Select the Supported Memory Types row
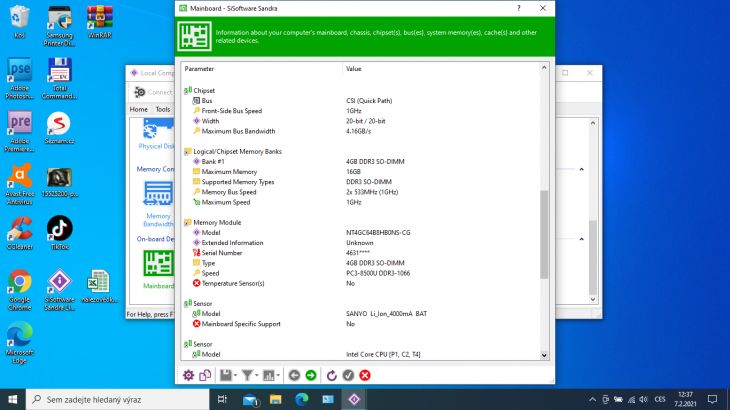 tap(237, 182)
